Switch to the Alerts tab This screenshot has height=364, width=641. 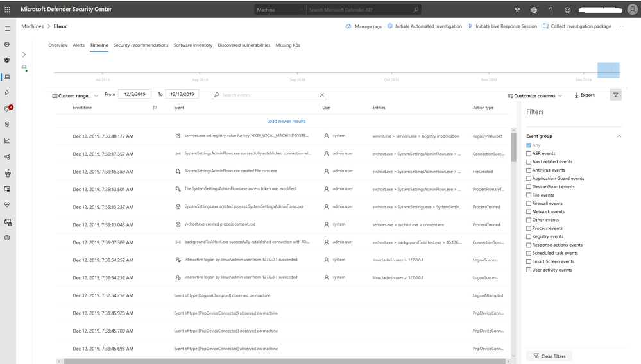coord(78,45)
